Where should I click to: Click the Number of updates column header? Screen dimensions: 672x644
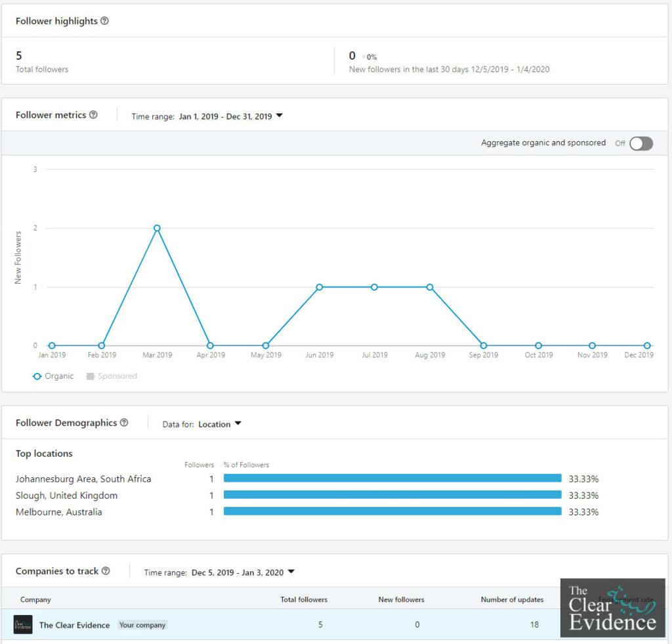(512, 599)
